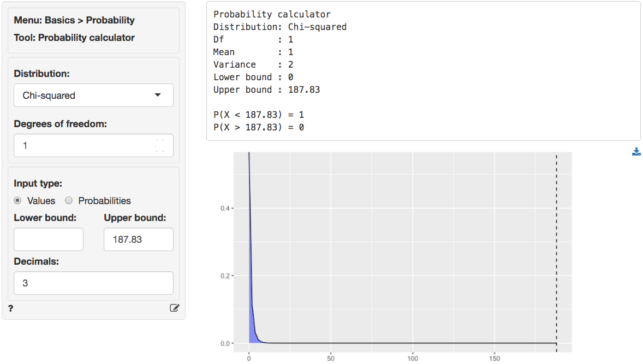Click the report edit pencil icon
The width and height of the screenshot is (643, 364).
[175, 308]
